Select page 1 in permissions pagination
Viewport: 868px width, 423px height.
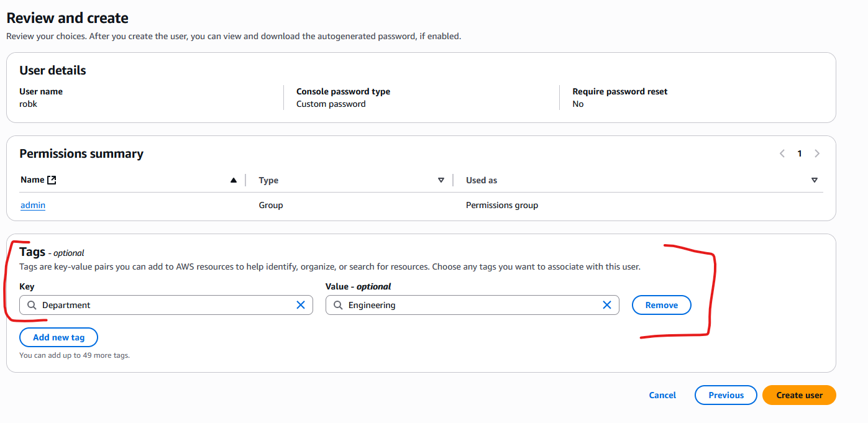pos(800,153)
